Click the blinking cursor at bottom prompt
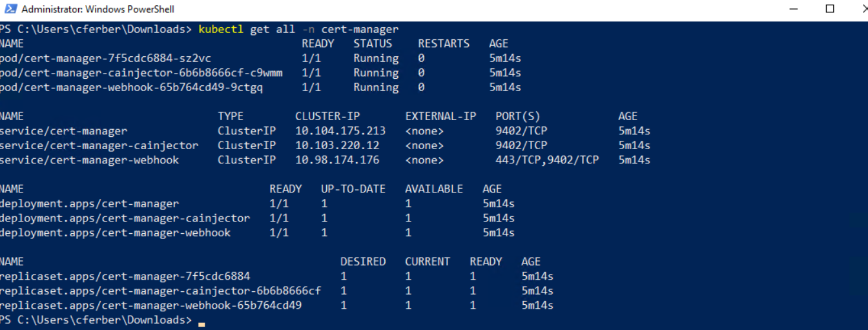Image resolution: width=868 pixels, height=330 pixels. 201,321
